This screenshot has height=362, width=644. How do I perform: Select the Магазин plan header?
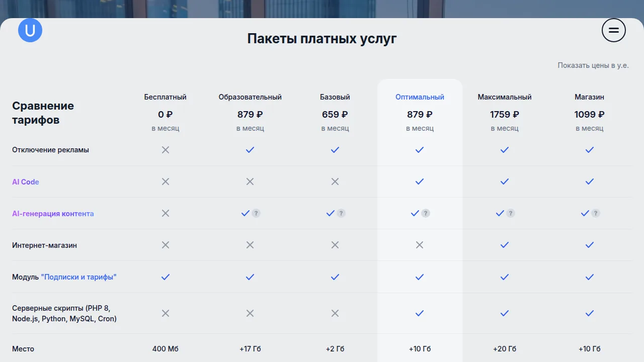[590, 97]
